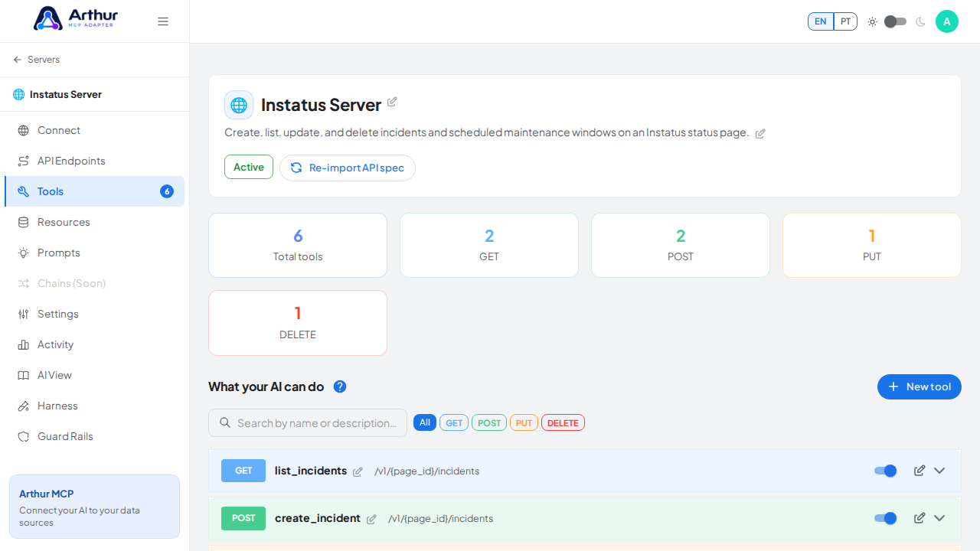Filter tools by GET chip

tap(454, 422)
